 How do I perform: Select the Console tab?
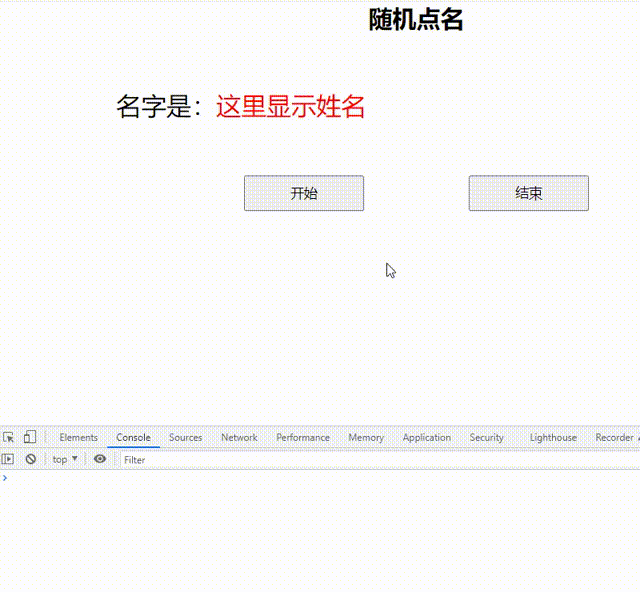coord(133,437)
